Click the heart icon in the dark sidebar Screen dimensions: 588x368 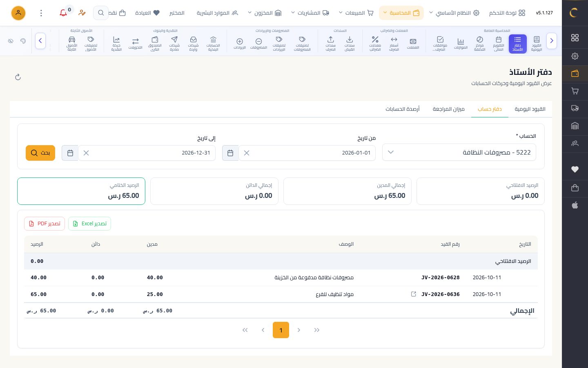click(x=575, y=169)
